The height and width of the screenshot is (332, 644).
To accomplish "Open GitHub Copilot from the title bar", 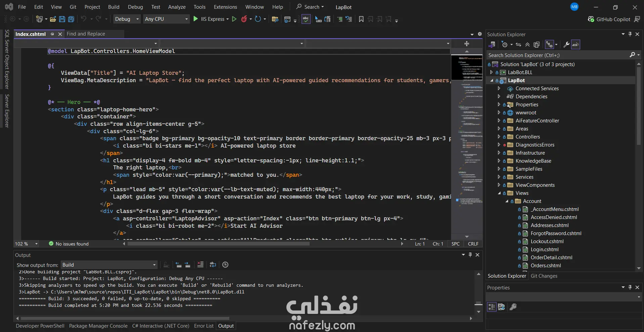I will 609,19.
